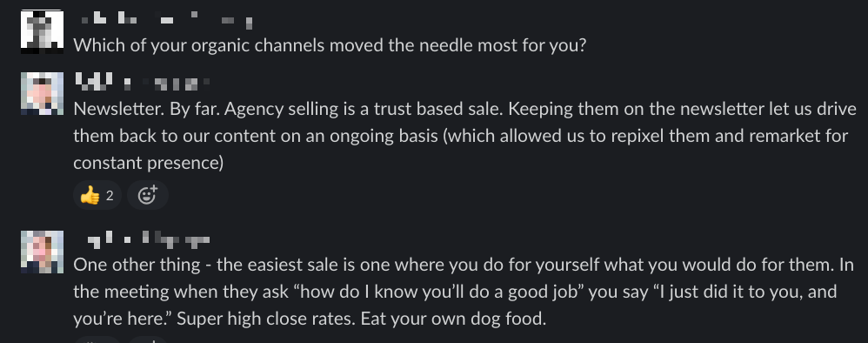Open avatar beside 'One other thing' message
The height and width of the screenshot is (343, 868).
coord(42,252)
